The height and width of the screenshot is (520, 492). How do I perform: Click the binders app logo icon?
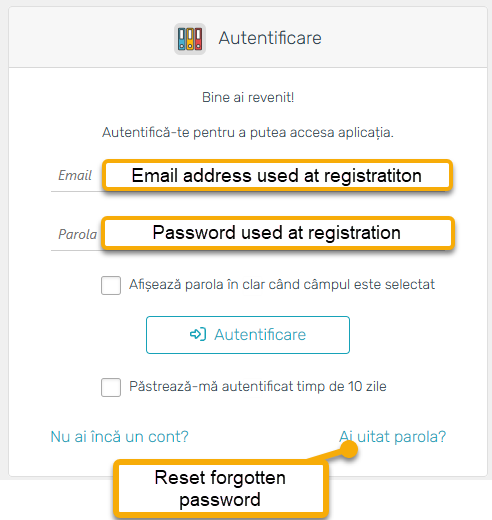pos(190,39)
